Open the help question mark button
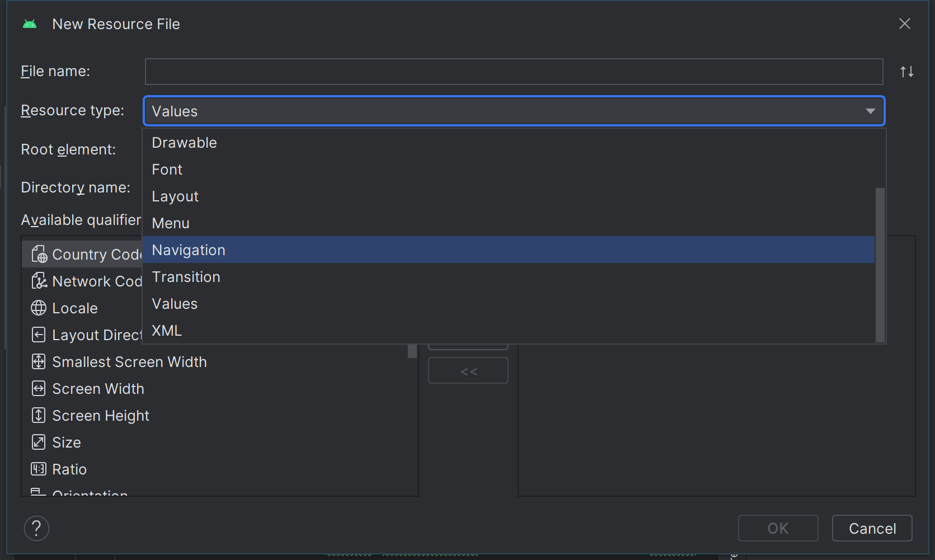The height and width of the screenshot is (560, 935). point(36,528)
